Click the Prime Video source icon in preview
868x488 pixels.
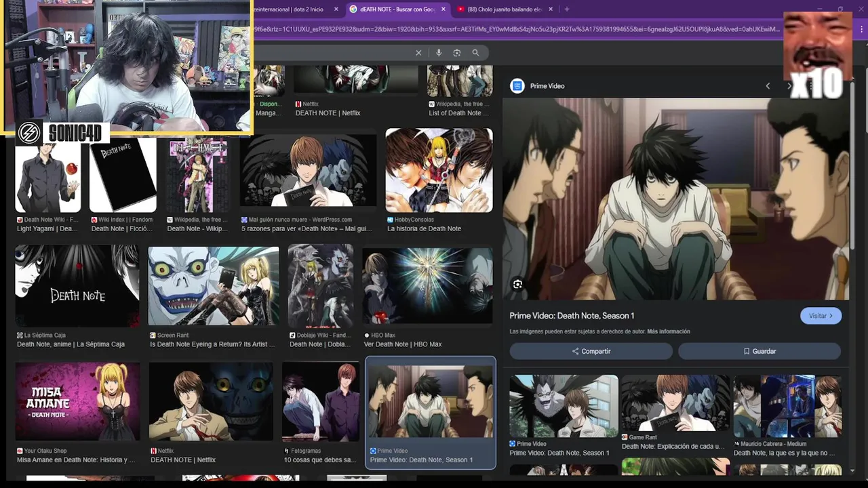(x=517, y=86)
